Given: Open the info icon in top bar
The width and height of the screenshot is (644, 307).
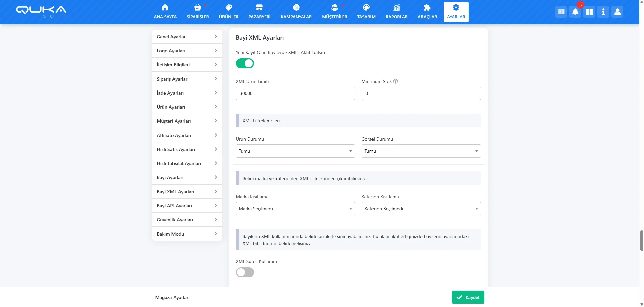Looking at the screenshot, I should 603,12.
